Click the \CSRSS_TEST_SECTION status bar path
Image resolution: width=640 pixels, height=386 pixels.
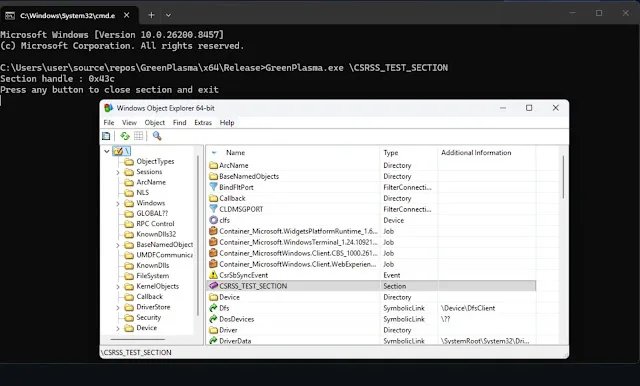(136, 353)
